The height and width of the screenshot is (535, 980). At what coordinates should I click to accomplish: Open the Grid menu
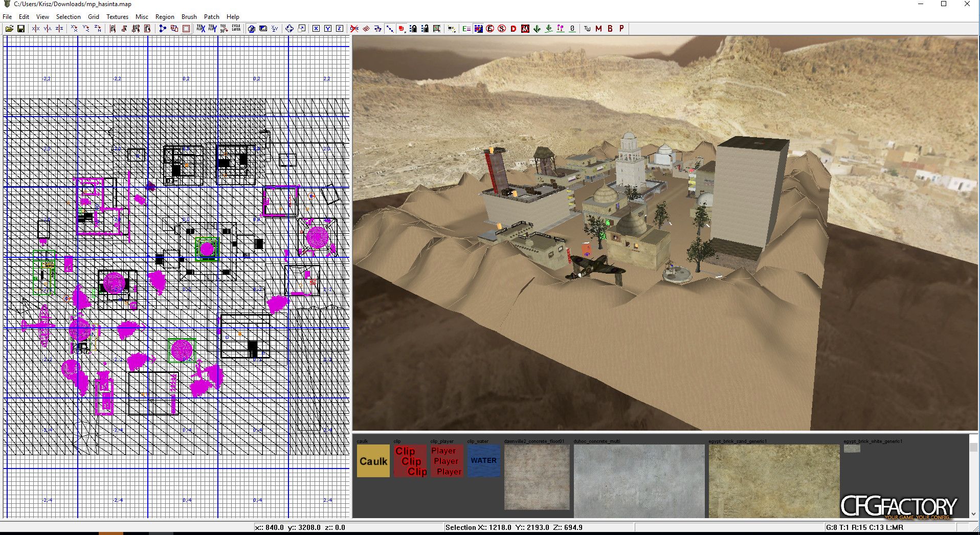94,17
